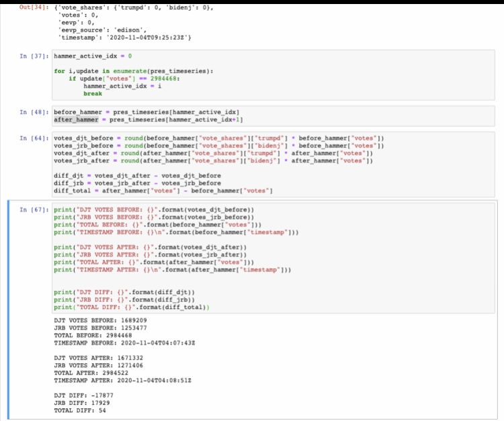Click print "DJT DIFF" code line
Viewport: 504px width, 421px height.
(124, 293)
